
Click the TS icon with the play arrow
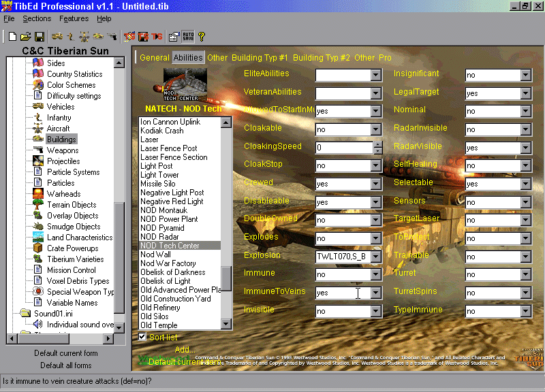pyautogui.click(x=157, y=37)
